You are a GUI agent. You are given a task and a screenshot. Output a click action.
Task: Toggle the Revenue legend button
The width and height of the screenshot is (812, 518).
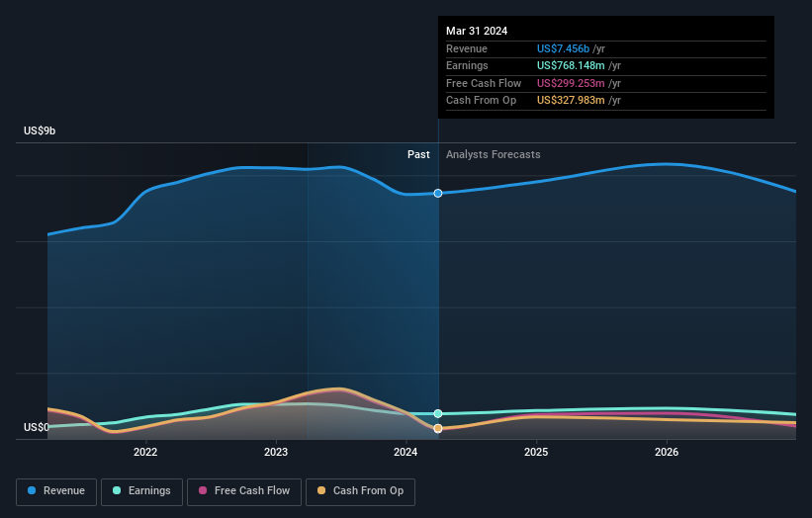point(56,491)
